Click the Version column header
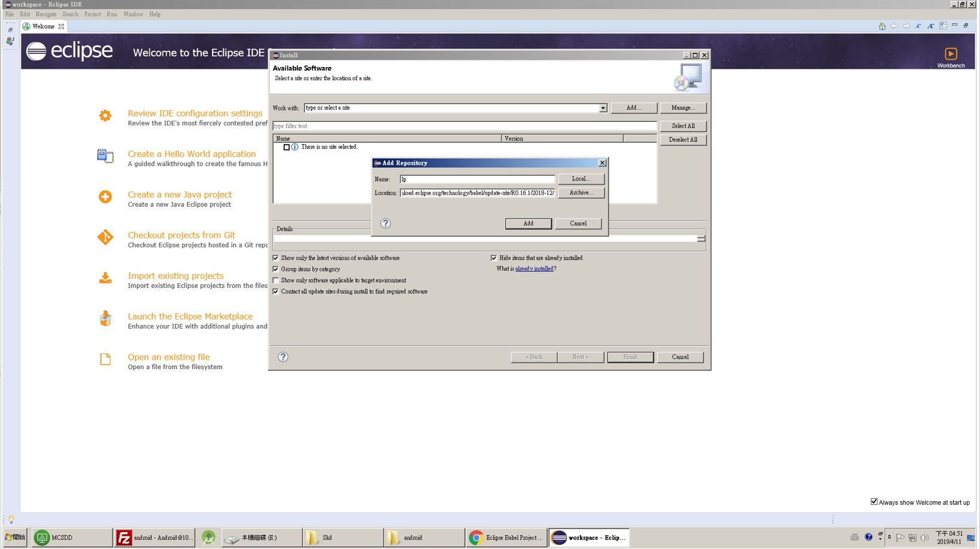980x549 pixels. [x=562, y=139]
